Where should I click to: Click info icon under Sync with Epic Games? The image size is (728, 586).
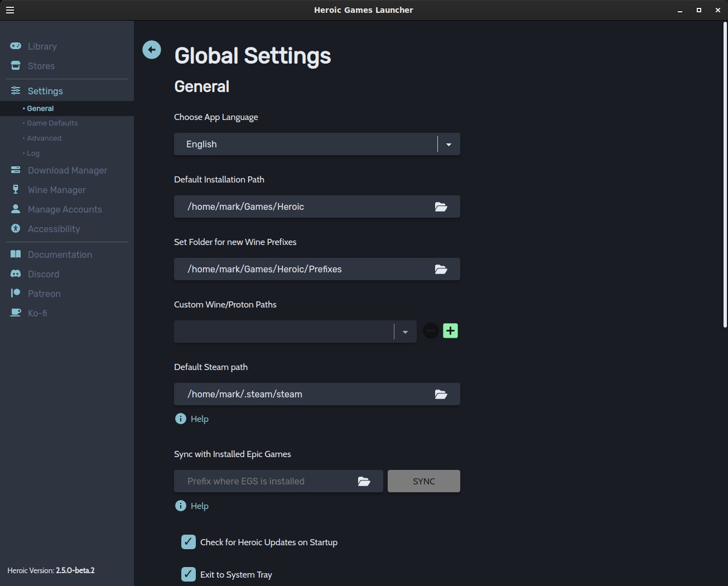[x=180, y=506]
